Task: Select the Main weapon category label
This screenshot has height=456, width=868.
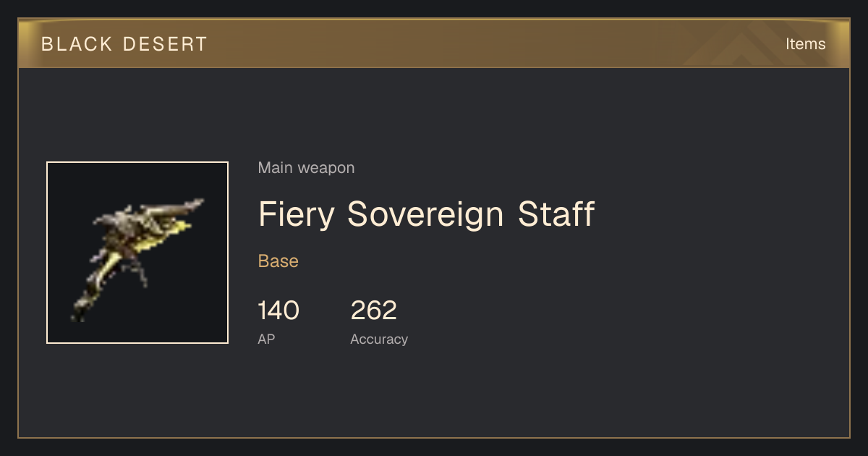Action: click(x=306, y=168)
